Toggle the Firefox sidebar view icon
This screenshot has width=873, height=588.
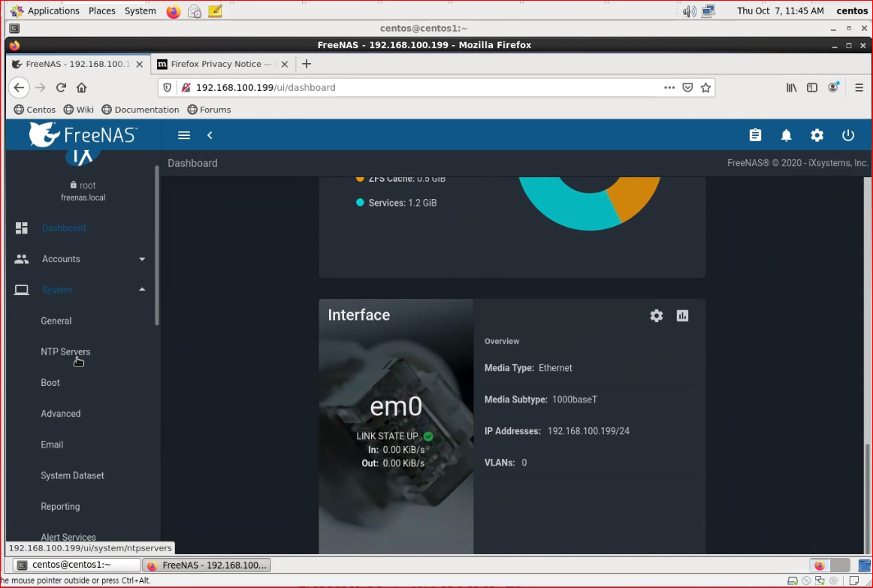point(812,87)
